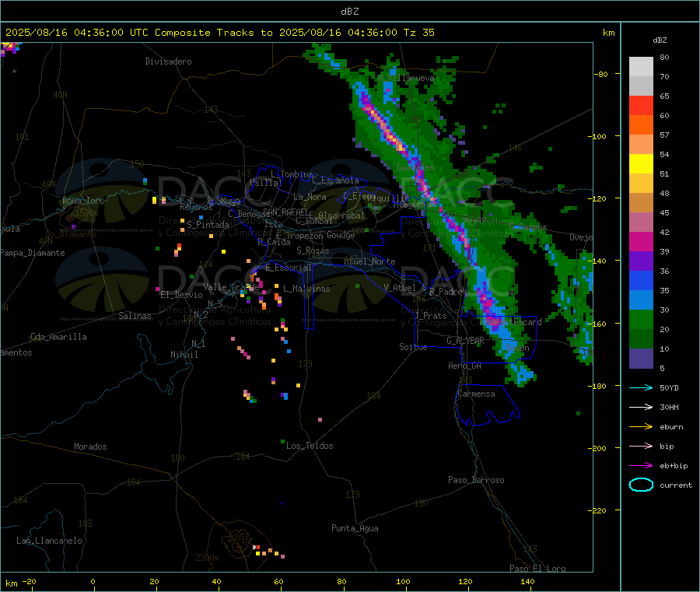Click the 'E_Escorial' map label
The image size is (700, 592).
pos(288,268)
